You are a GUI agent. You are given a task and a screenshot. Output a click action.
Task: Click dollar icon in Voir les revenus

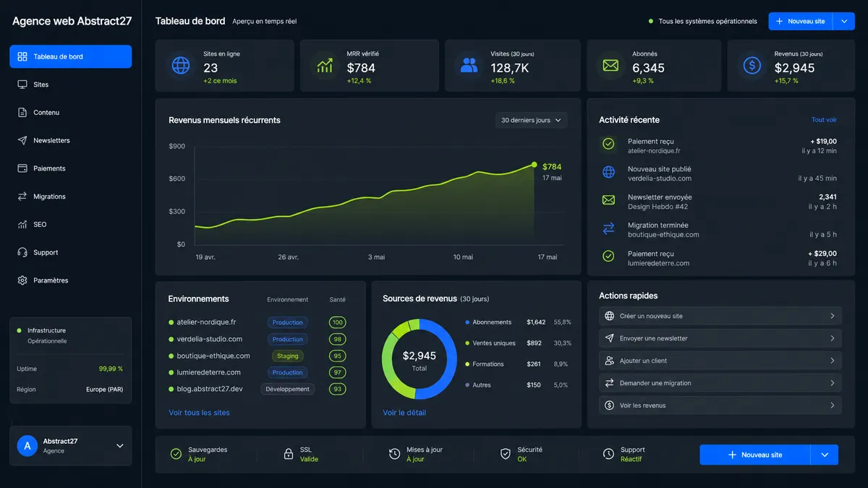click(x=609, y=406)
